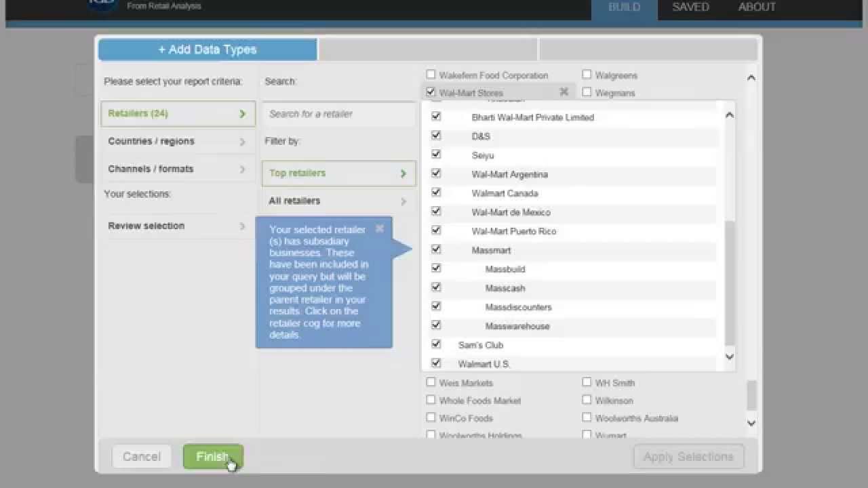Remove the Wal-Mart Stores selection with the X icon
The width and height of the screenshot is (868, 488).
564,91
